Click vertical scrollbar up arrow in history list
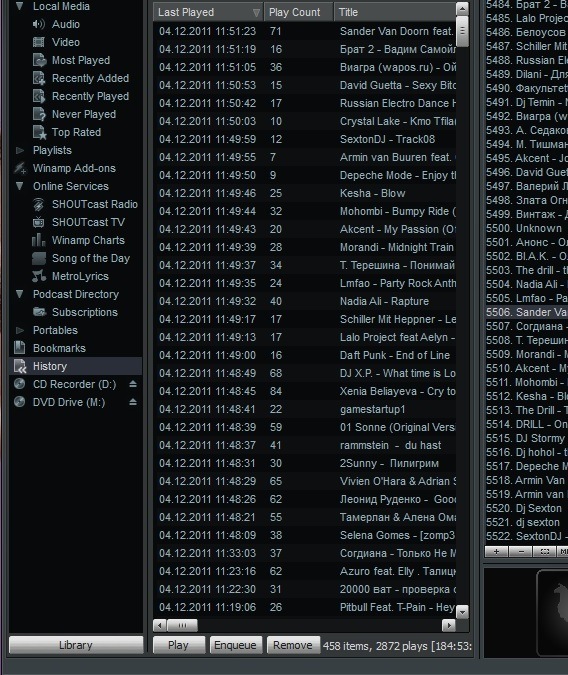This screenshot has width=568, height=675. coord(462,9)
